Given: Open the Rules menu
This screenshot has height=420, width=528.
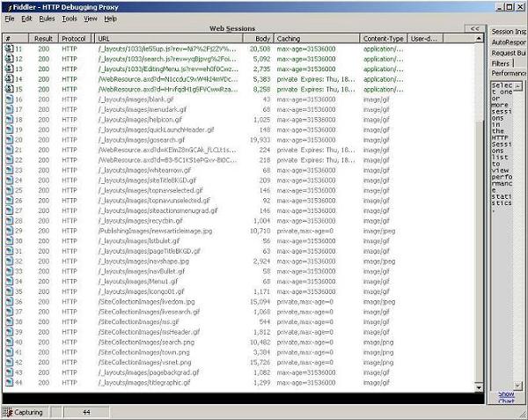Looking at the screenshot, I should point(47,18).
